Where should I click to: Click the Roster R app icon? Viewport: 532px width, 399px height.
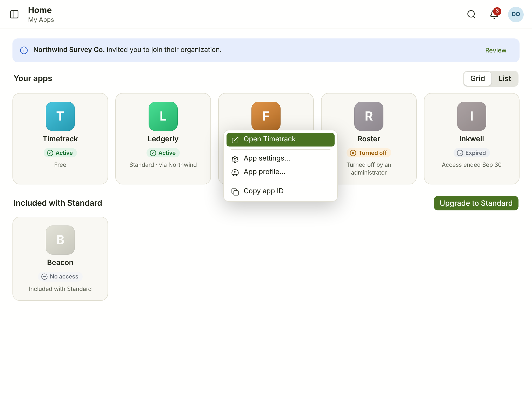tap(369, 116)
